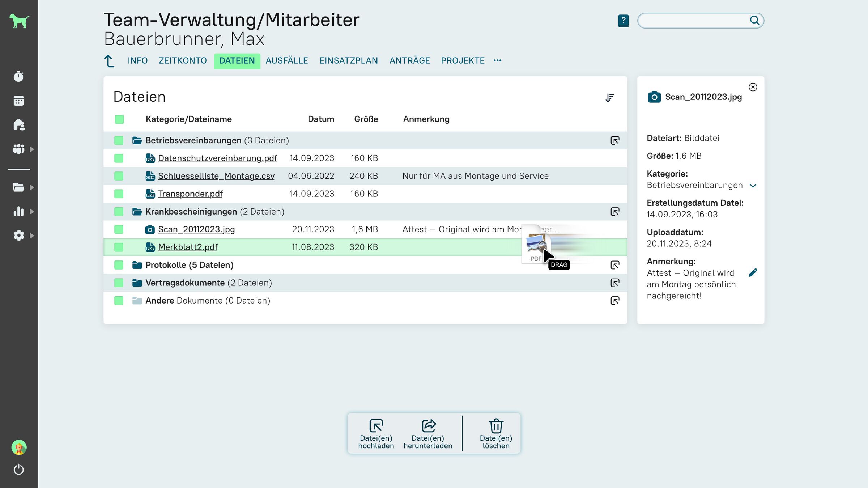Edit Anmerkung with the pencil icon
The width and height of the screenshot is (868, 488).
coord(753,273)
